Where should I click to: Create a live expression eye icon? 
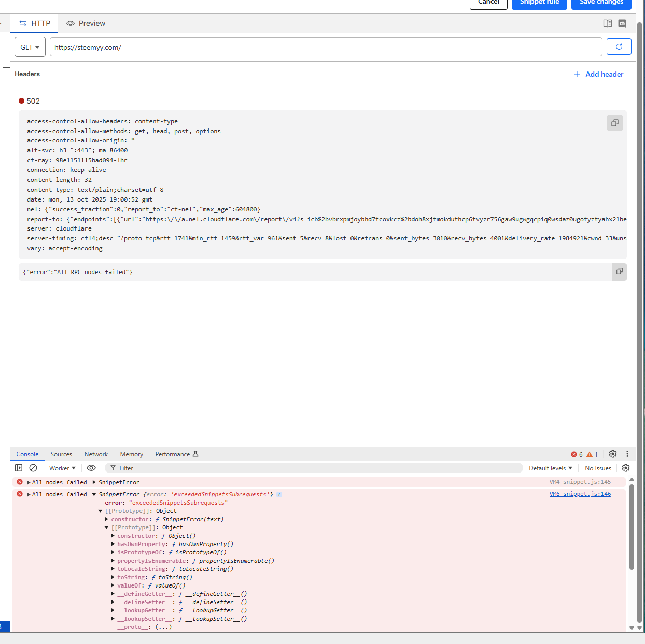[91, 468]
